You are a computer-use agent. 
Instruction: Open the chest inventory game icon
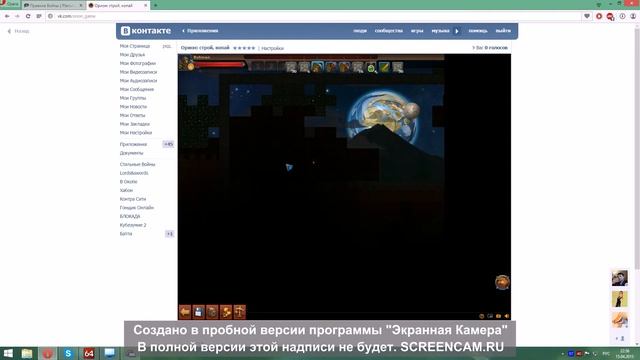click(x=212, y=312)
